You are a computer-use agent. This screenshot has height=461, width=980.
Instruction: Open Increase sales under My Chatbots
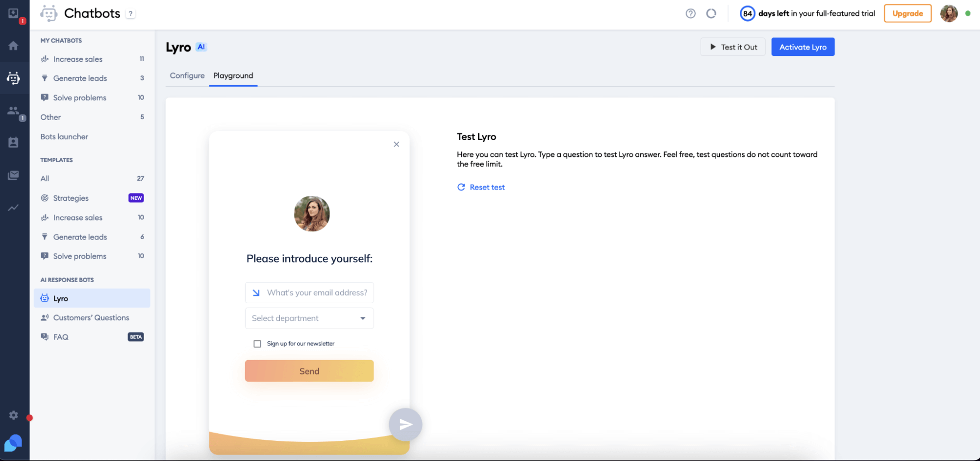pos(92,59)
